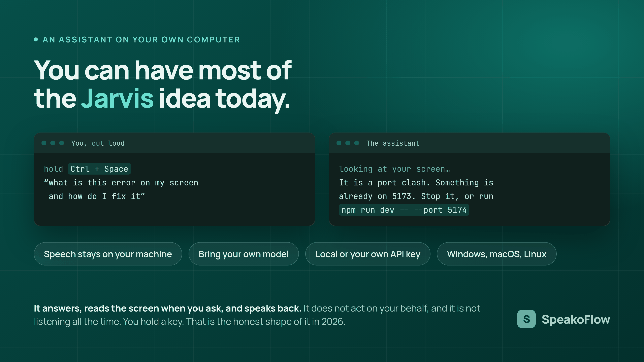Screen dimensions: 644x362
Task: Click the "npm run dev -- --port 5174" command
Action: coord(404,210)
